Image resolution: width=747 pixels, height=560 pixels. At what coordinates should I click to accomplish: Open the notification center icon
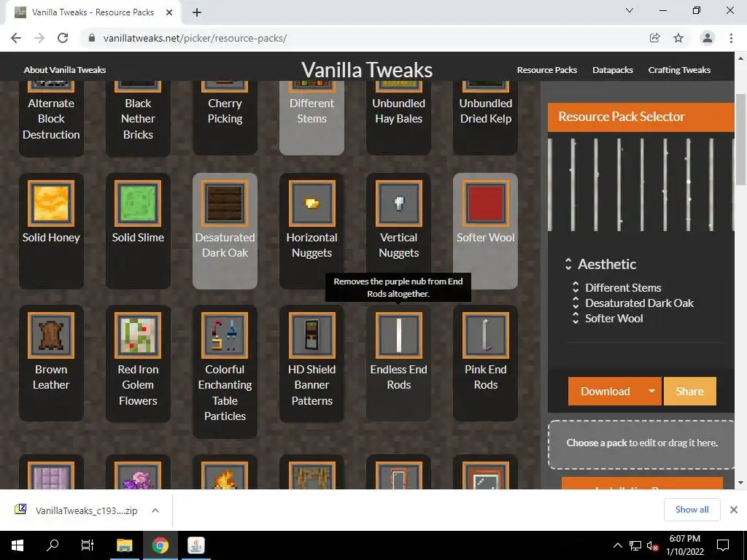point(723,545)
